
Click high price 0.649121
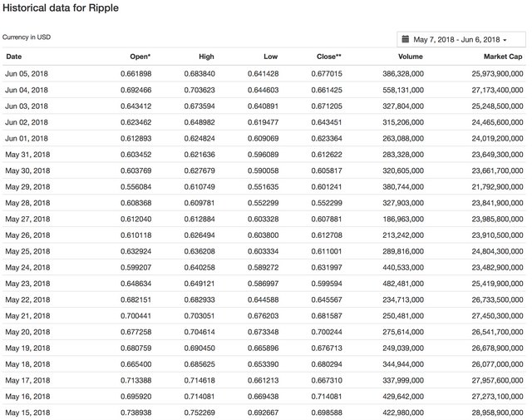(199, 284)
